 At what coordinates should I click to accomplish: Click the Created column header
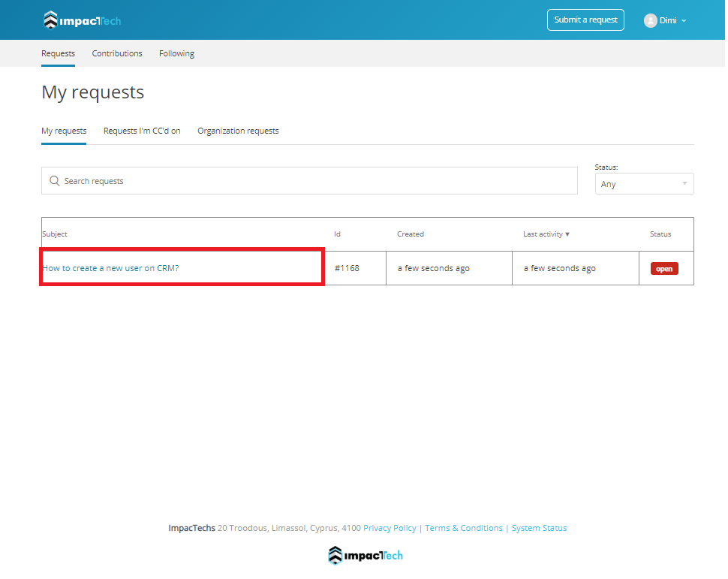pyautogui.click(x=411, y=234)
